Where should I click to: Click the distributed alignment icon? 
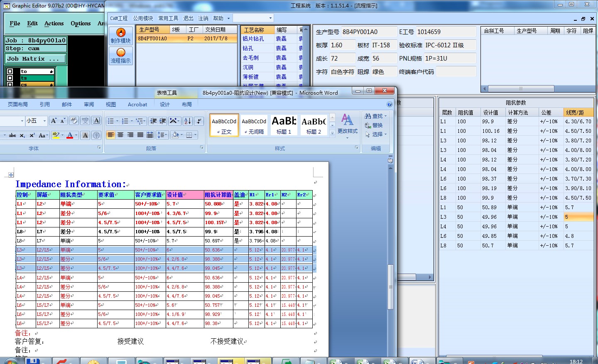coord(150,135)
